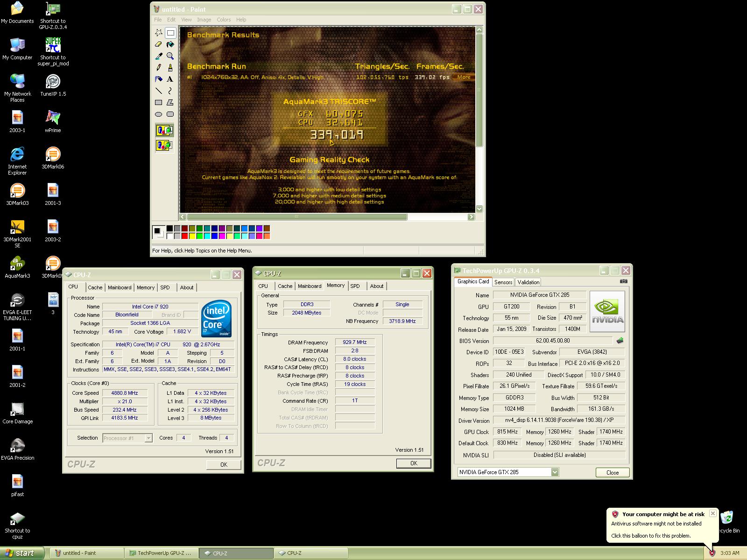Image resolution: width=747 pixels, height=560 pixels.
Task: Open the SPD tab in Memory CPU-Z window
Action: pos(355,286)
